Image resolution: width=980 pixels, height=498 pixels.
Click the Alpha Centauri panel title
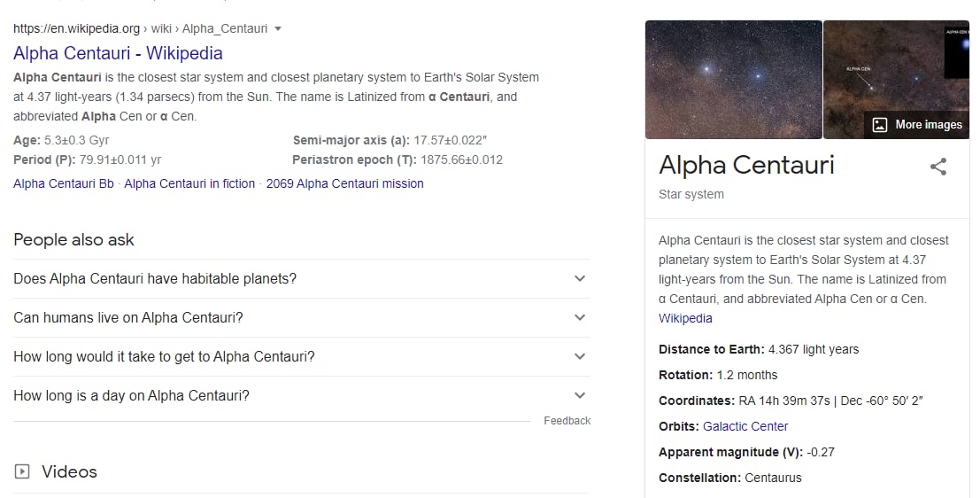[x=746, y=165]
